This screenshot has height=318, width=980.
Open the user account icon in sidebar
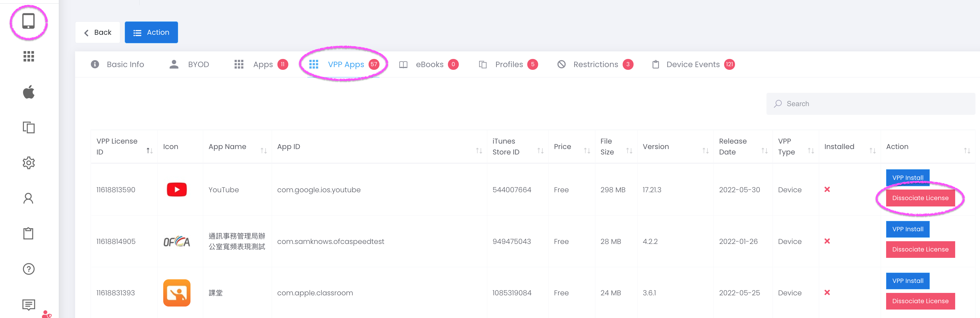(x=28, y=198)
